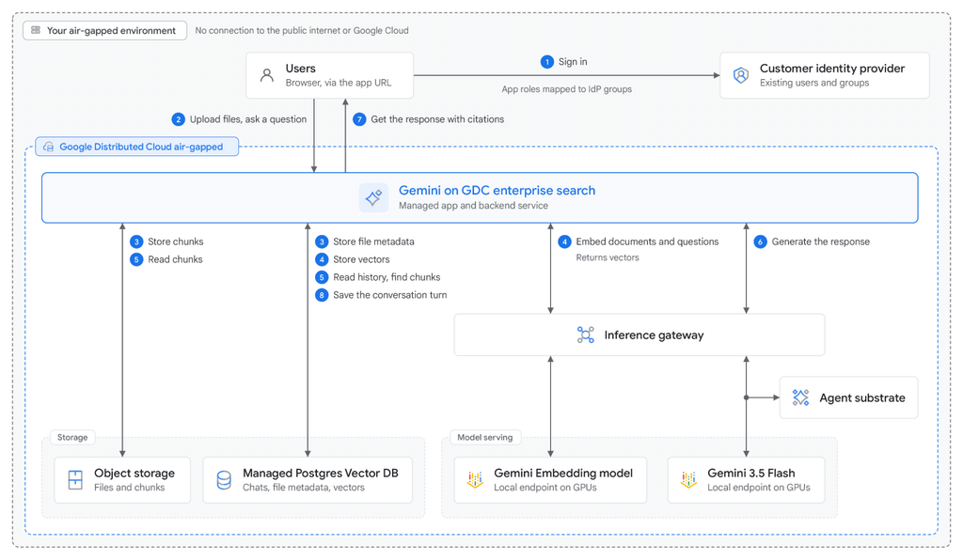The image size is (963, 560).
Task: Click 'Chats, file metadata, vectors' text
Action: pos(304,488)
